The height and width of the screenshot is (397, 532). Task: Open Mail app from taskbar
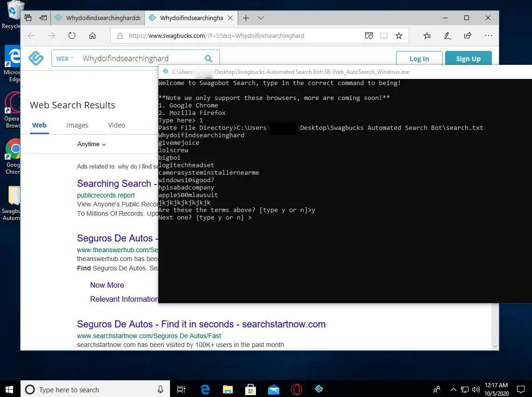point(273,389)
